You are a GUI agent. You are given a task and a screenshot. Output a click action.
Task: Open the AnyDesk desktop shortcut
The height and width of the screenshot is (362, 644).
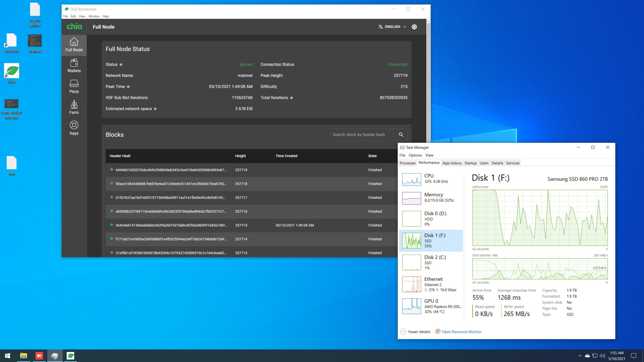tap(11, 43)
